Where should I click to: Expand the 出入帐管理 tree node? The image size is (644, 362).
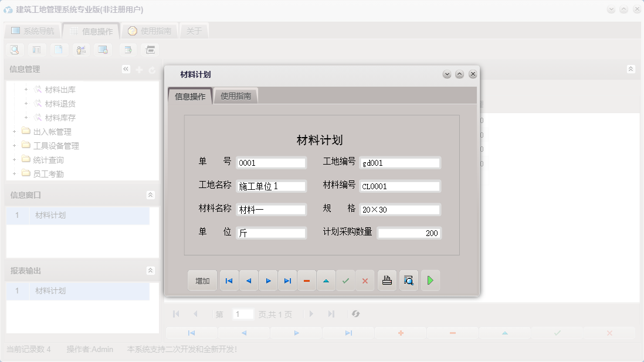(14, 131)
